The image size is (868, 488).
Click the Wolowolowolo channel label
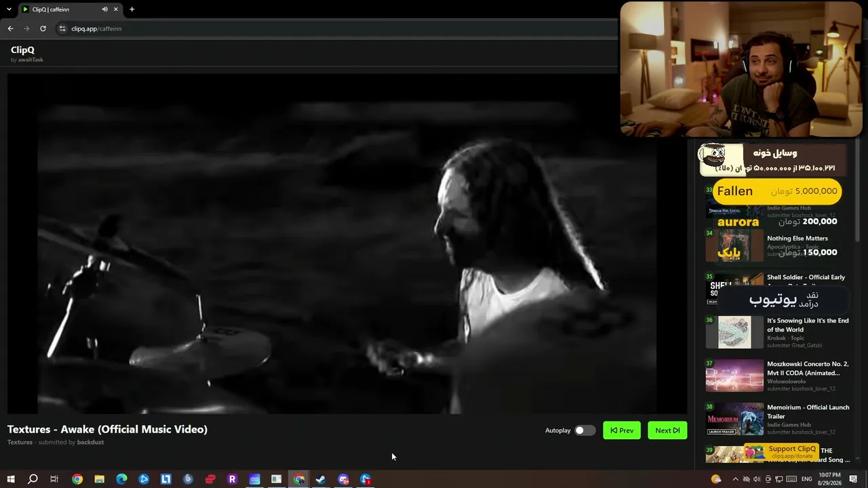pyautogui.click(x=786, y=382)
